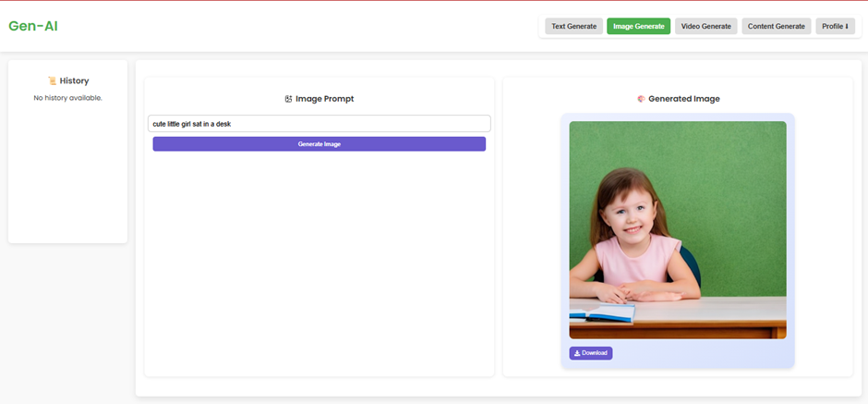Focus the image prompt text field
The image size is (868, 404).
click(x=319, y=123)
